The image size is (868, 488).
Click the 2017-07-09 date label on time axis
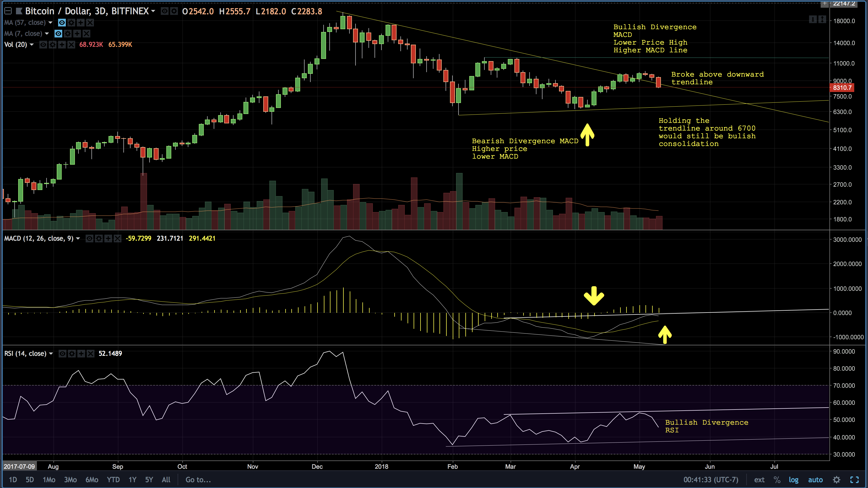pyautogui.click(x=19, y=467)
